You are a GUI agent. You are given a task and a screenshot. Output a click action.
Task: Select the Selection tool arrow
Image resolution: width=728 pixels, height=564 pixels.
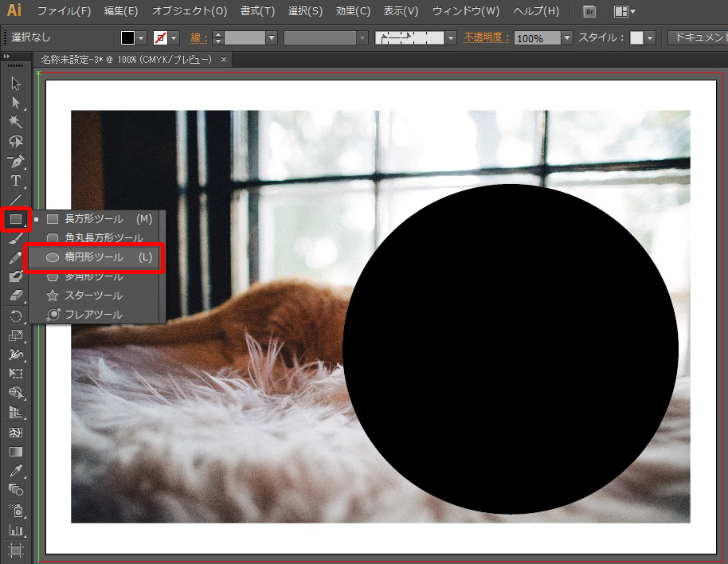15,84
